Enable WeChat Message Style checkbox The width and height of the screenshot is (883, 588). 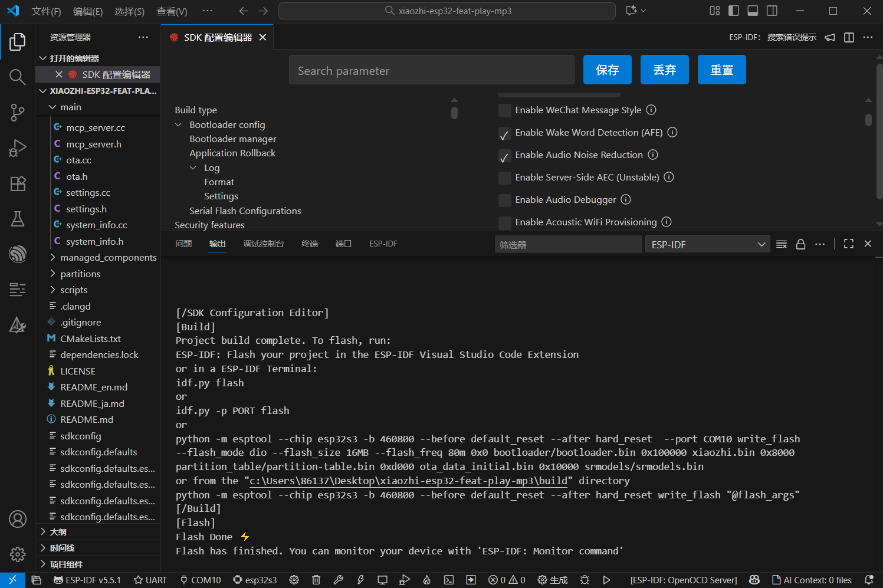click(x=505, y=110)
